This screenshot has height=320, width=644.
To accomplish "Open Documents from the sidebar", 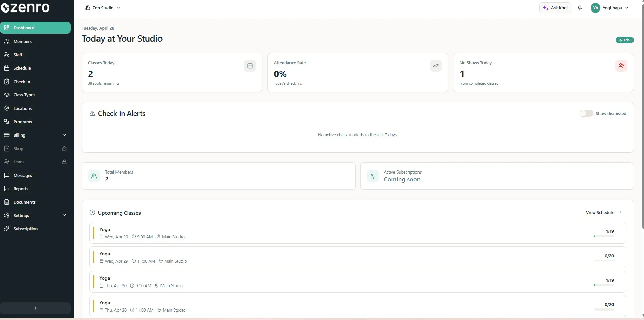I will point(35,202).
